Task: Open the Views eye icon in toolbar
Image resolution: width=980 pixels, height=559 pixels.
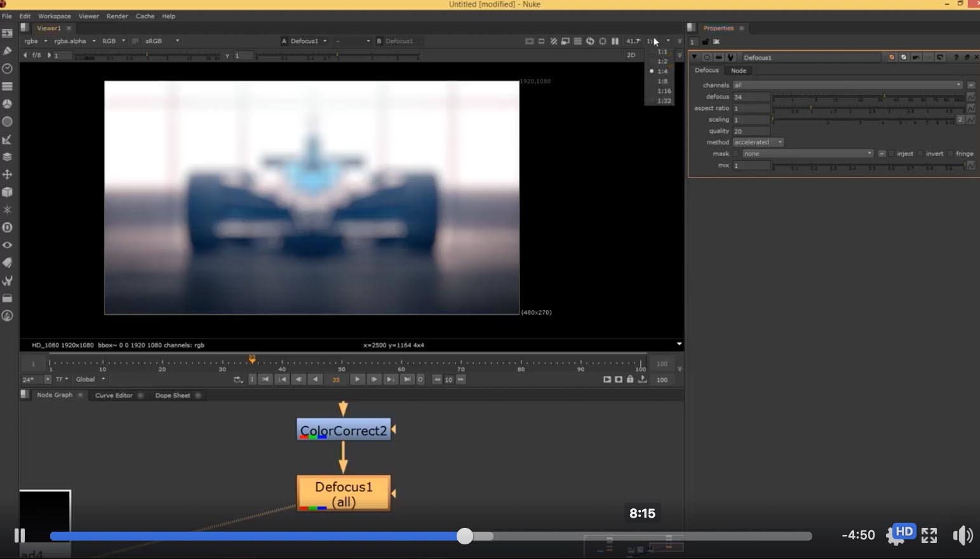Action: (x=8, y=245)
